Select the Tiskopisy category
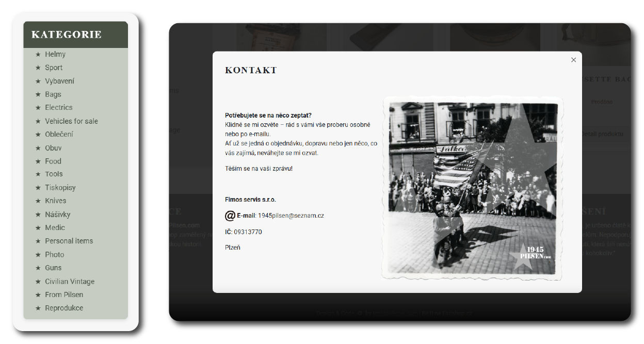Screen dimensions: 644x344 tap(60, 188)
